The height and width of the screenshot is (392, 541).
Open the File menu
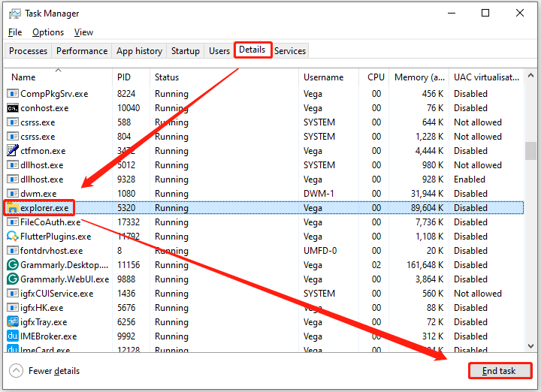coord(15,32)
